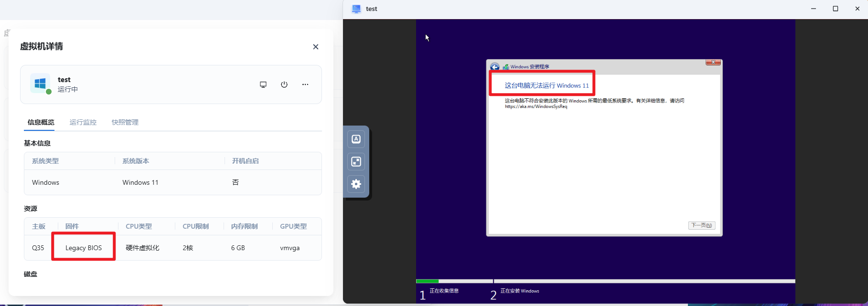
Task: Toggle the fullscreen icon in console sidebar
Action: (356, 161)
